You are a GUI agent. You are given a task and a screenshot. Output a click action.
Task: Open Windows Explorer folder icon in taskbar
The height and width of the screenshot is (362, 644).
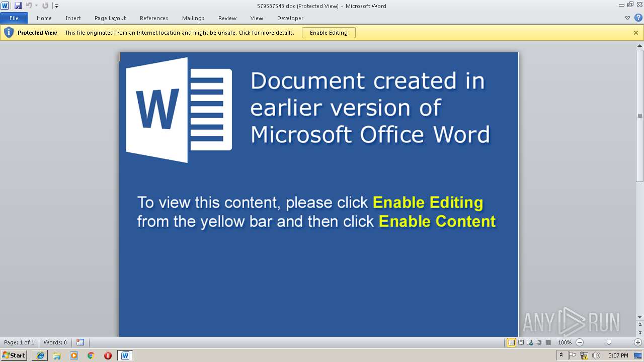(x=57, y=355)
